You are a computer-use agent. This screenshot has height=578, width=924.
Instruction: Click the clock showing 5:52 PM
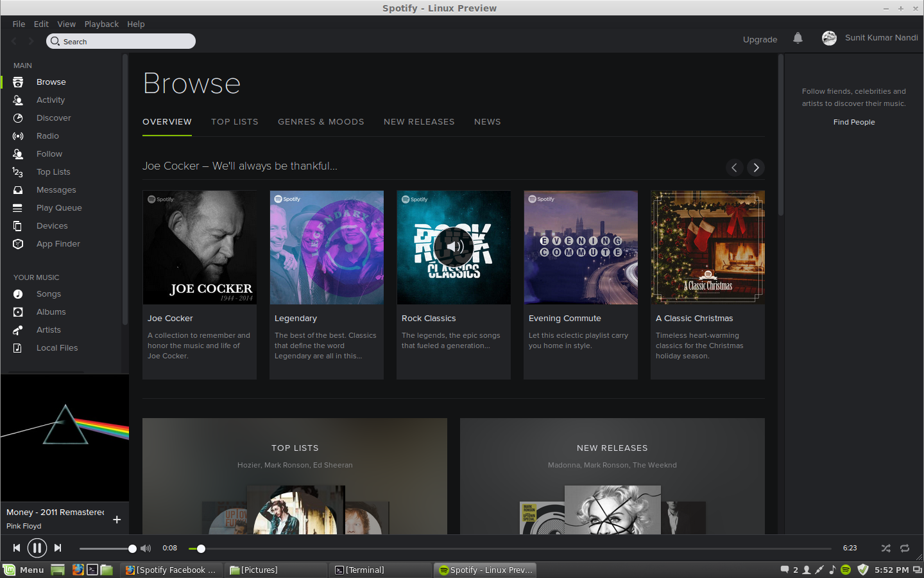click(891, 570)
